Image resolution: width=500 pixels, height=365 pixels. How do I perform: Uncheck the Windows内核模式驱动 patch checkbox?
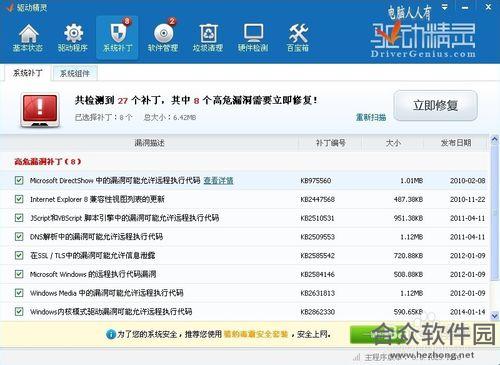pos(19,312)
